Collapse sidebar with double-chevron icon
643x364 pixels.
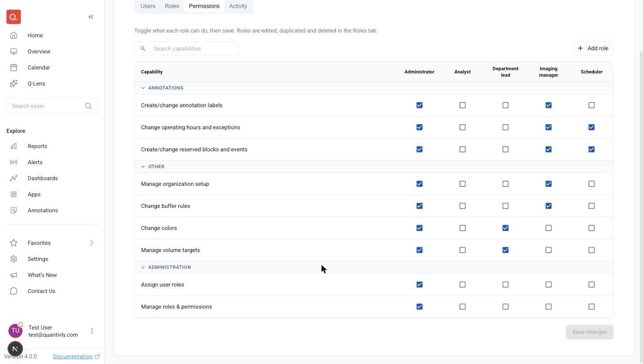point(91,17)
